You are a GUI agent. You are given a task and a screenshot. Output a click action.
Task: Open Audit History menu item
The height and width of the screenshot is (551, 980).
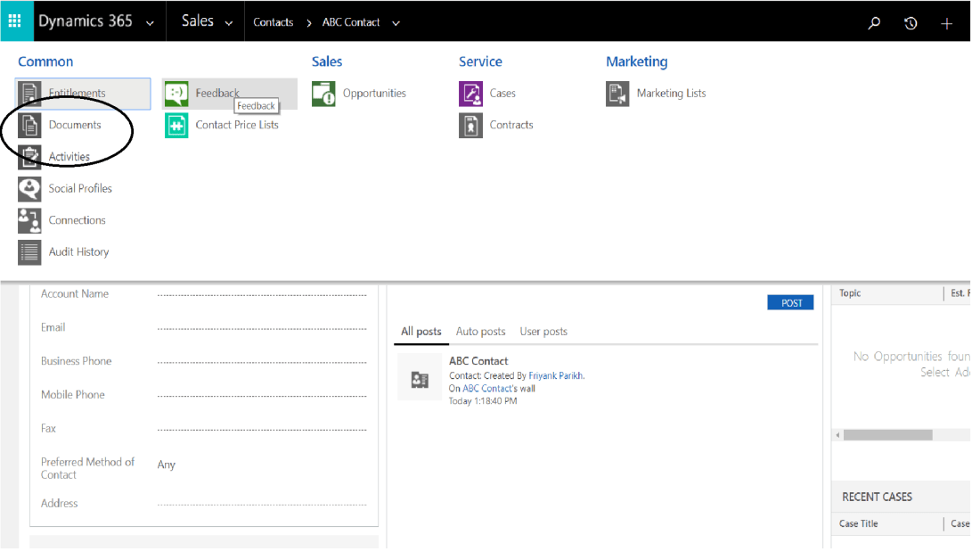click(x=78, y=252)
